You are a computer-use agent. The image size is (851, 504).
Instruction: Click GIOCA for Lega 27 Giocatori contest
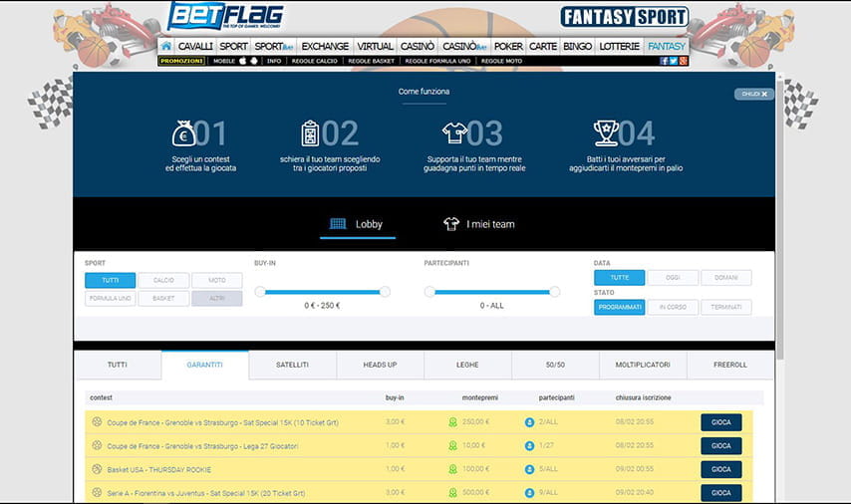pyautogui.click(x=721, y=445)
